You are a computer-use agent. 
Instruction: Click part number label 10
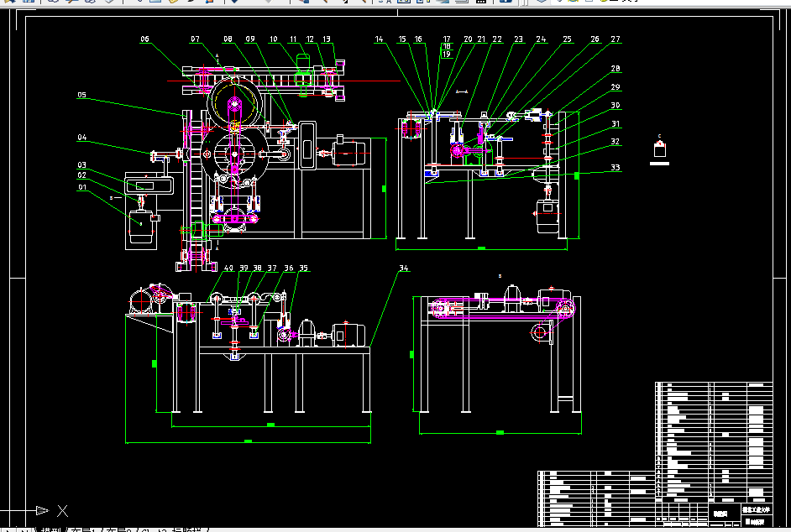[274, 39]
